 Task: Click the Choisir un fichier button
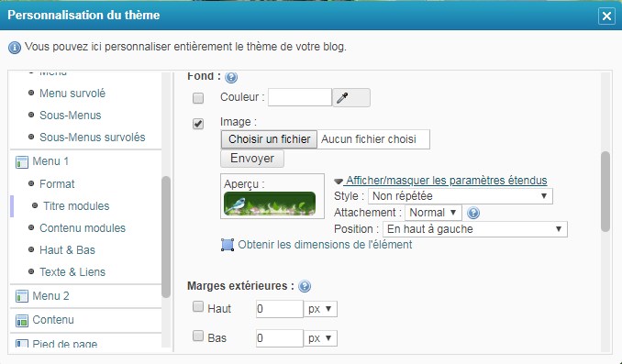(x=269, y=139)
